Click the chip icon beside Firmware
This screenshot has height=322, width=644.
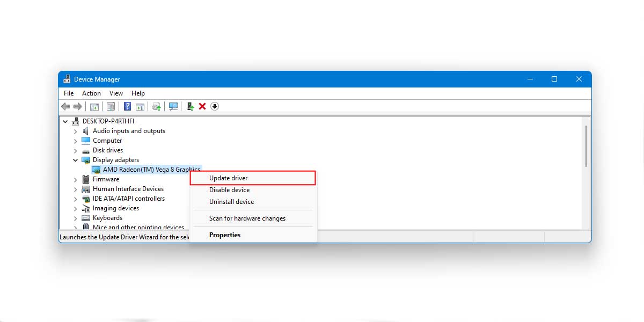[86, 179]
